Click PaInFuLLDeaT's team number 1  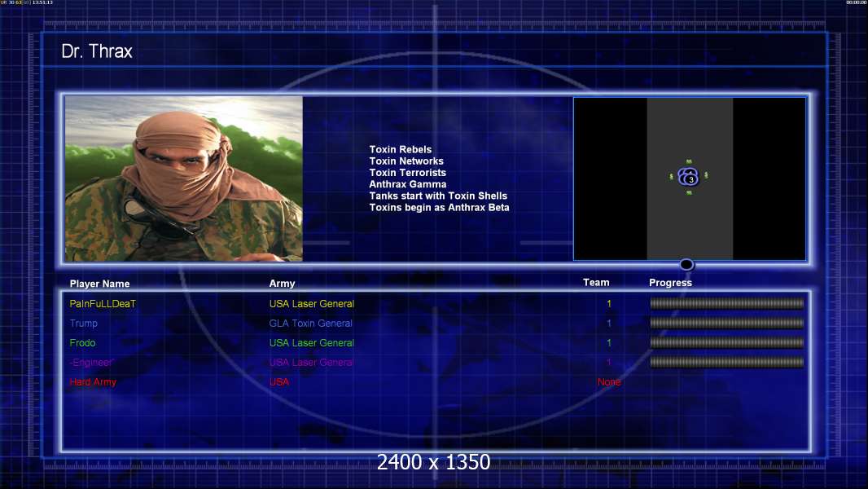coord(609,303)
